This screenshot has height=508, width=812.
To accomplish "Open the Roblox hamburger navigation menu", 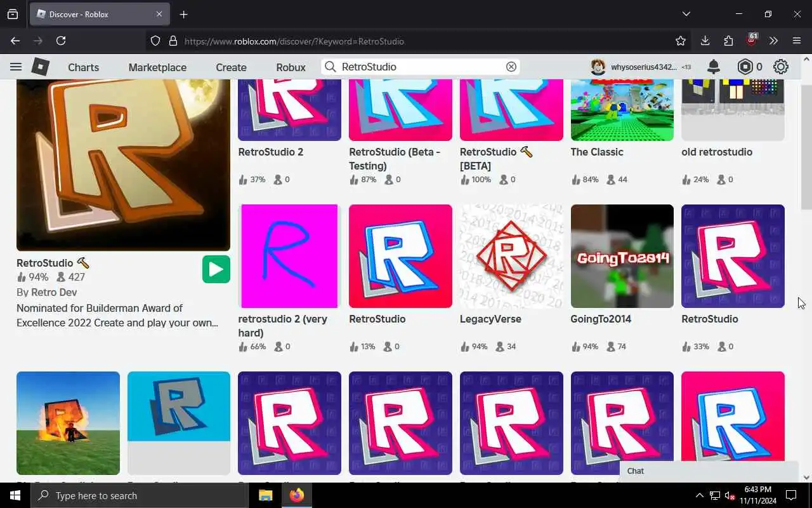I will [16, 67].
